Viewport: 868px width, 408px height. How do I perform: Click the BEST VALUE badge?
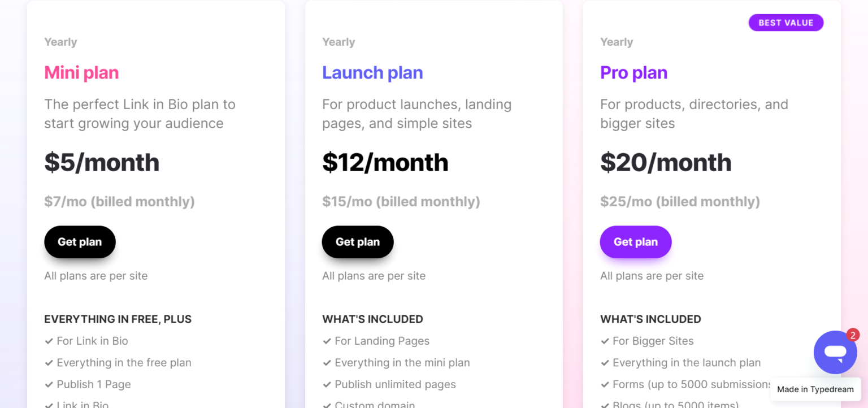coord(785,22)
